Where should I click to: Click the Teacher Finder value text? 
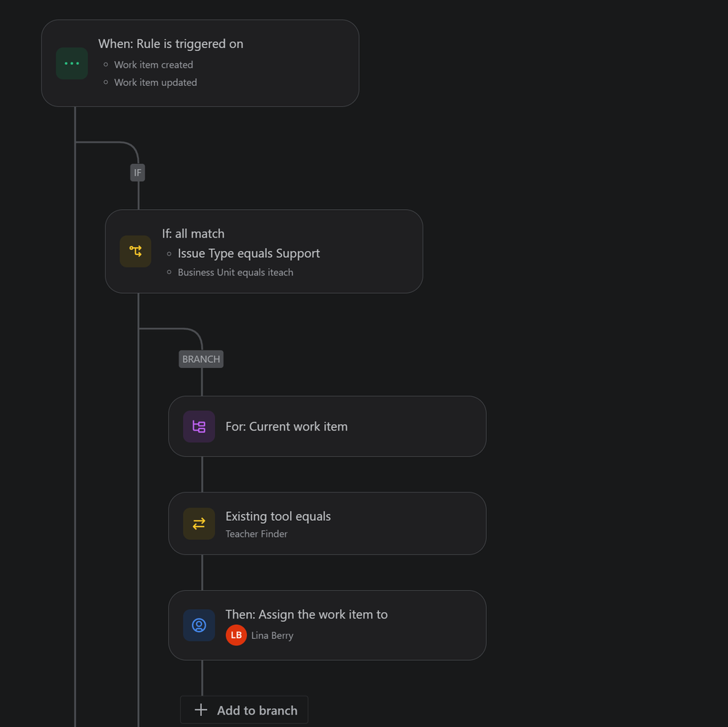[x=257, y=534]
